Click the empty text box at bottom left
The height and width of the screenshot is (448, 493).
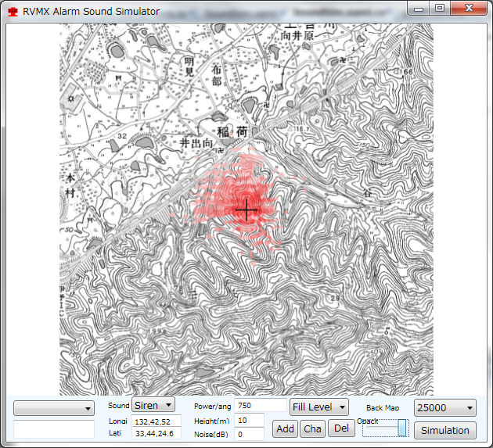54,428
